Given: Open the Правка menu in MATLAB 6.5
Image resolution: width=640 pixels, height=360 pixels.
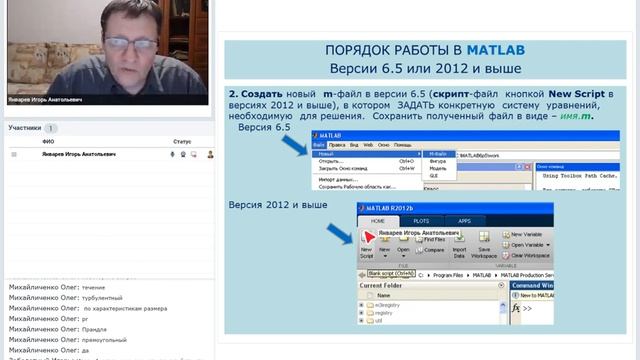Looking at the screenshot, I should coord(337,145).
